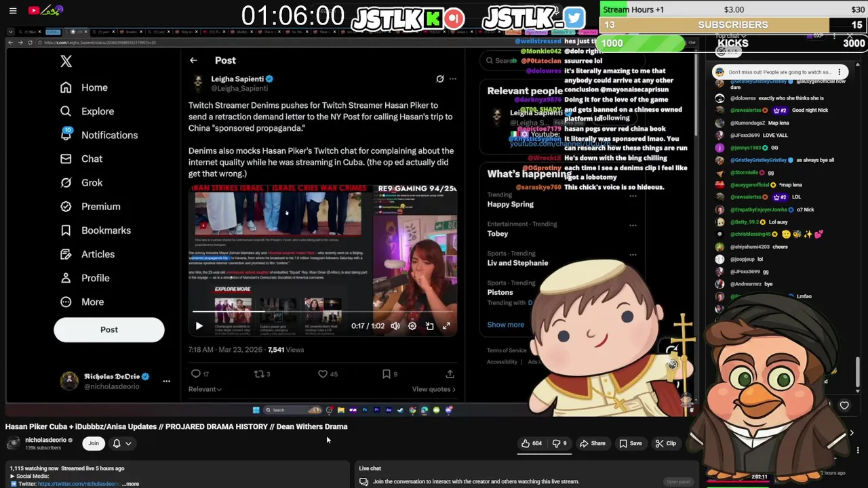
Task: Open embedded video settings gear
Action: point(412,326)
